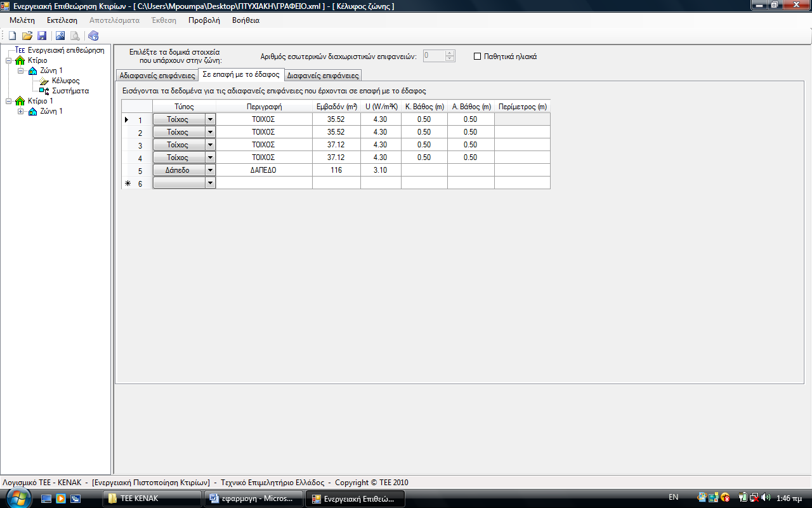Open the empty type dropdown in row 6
812x508 pixels.
[211, 183]
